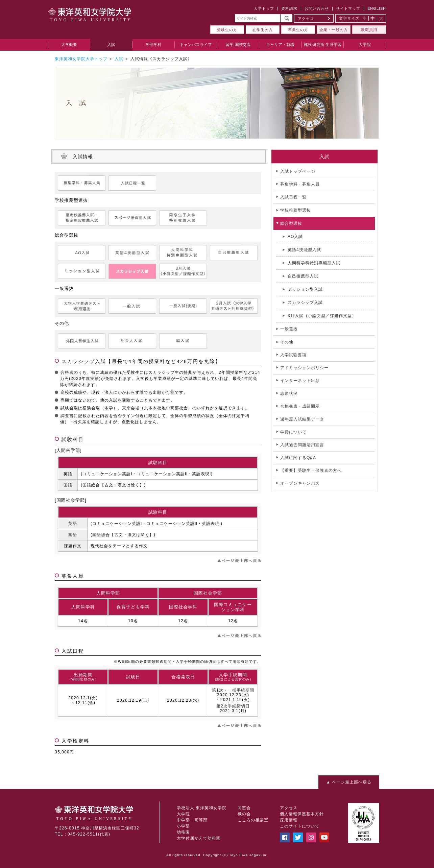Image resolution: width=434 pixels, height=868 pixels.
Task: Open スカラシップ入試 in sidebar submenu
Action: [x=325, y=303]
